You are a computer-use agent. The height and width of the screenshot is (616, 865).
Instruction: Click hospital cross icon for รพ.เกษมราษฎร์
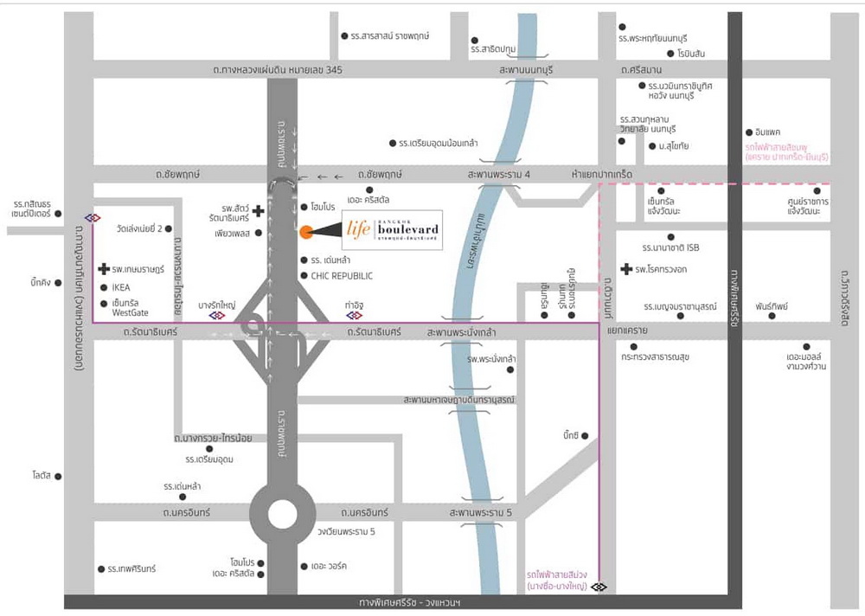(x=103, y=269)
